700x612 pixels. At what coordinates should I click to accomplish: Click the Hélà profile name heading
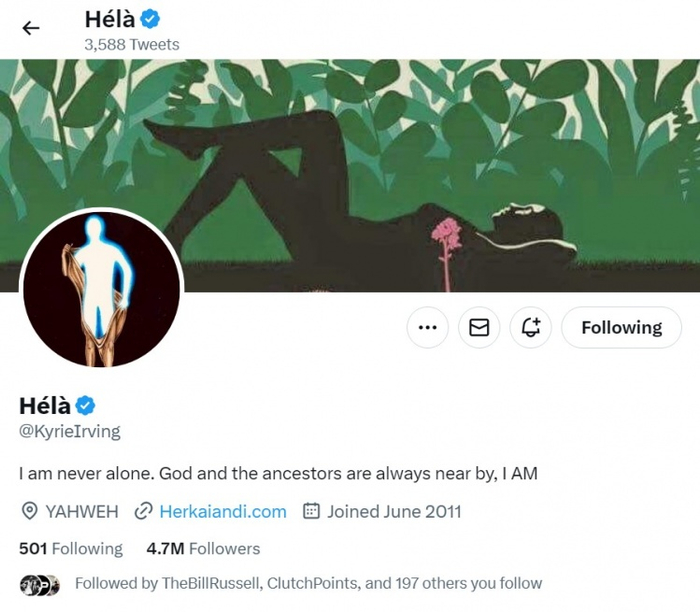pyautogui.click(x=45, y=405)
